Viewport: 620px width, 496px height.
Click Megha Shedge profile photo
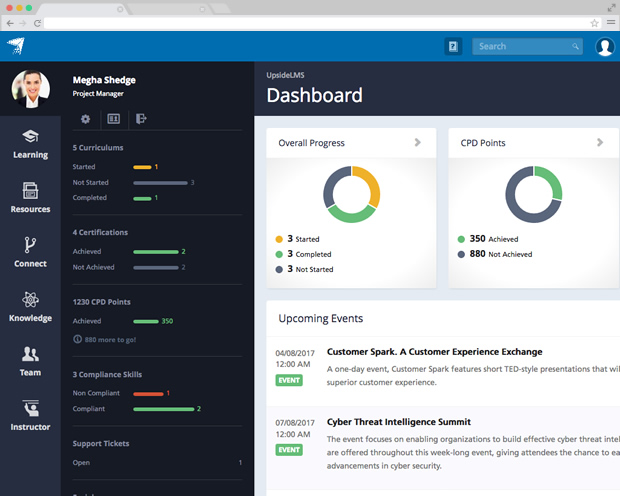tap(31, 89)
